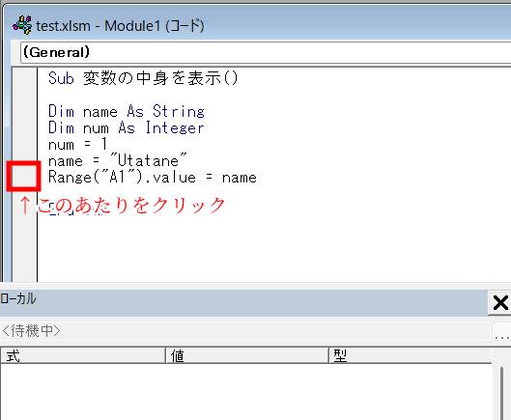
Task: Click code line "Sub 変数の中身を表示()"
Action: coord(143,78)
